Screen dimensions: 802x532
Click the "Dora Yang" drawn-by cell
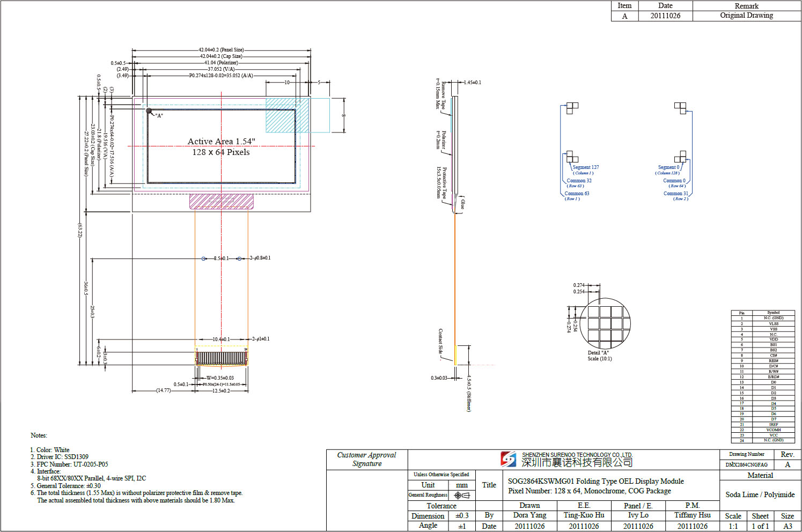point(529,515)
